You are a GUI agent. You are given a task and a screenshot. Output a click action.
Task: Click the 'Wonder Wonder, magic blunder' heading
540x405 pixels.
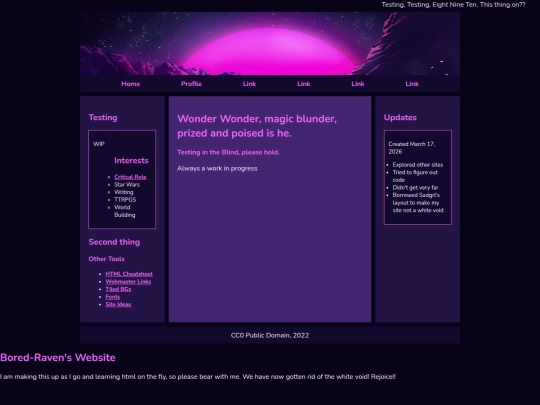coord(257,126)
